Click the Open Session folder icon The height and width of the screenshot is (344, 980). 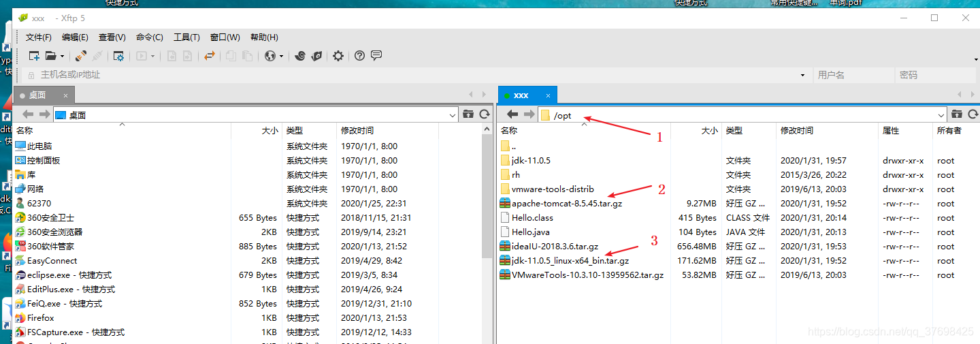tap(50, 56)
